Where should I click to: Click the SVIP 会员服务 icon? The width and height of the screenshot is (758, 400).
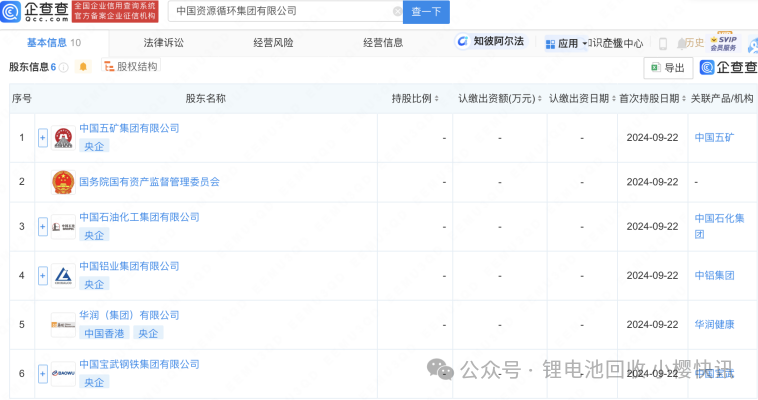point(723,43)
